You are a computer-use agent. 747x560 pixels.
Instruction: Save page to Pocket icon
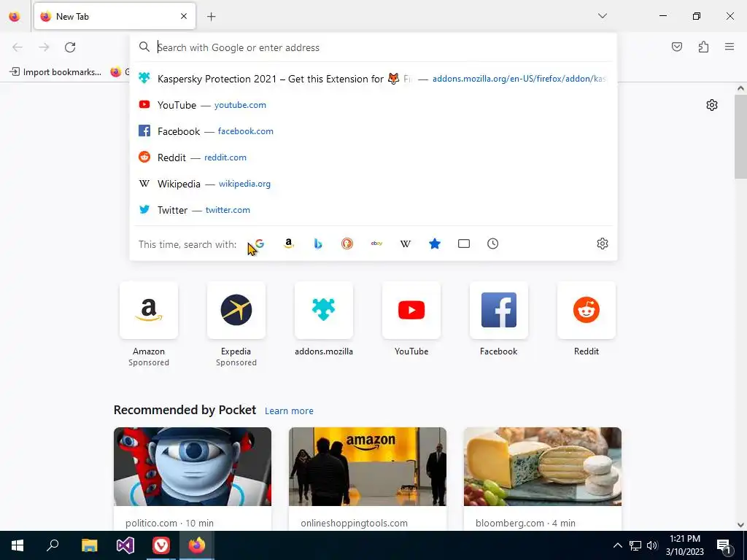click(x=677, y=47)
